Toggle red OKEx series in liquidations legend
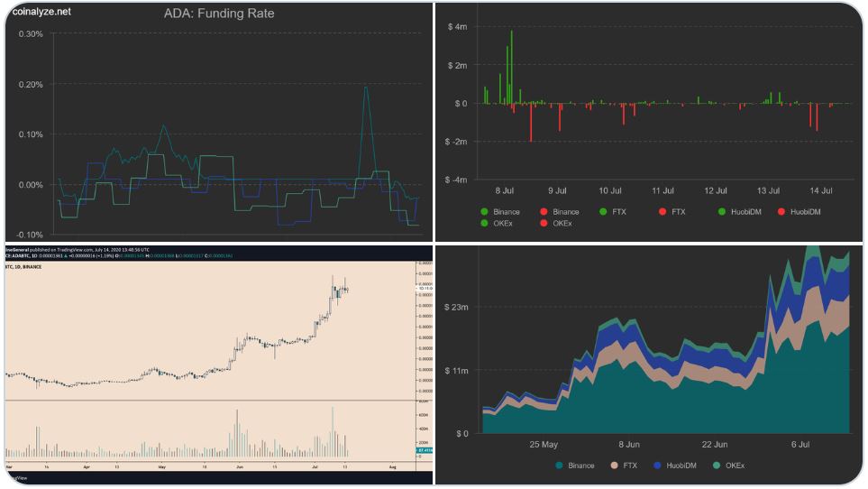The width and height of the screenshot is (868, 489). pos(556,223)
